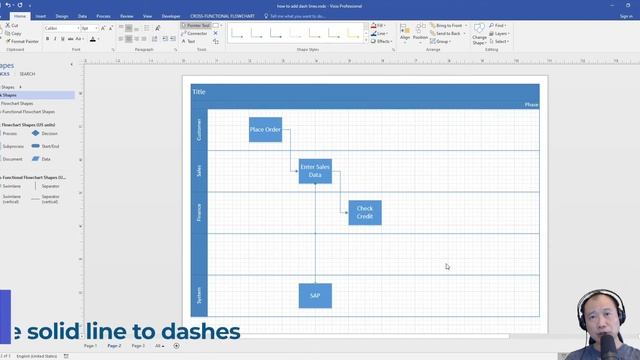This screenshot has width=640, height=360.
Task: Activate the Pointer Tool
Action: tap(196, 25)
